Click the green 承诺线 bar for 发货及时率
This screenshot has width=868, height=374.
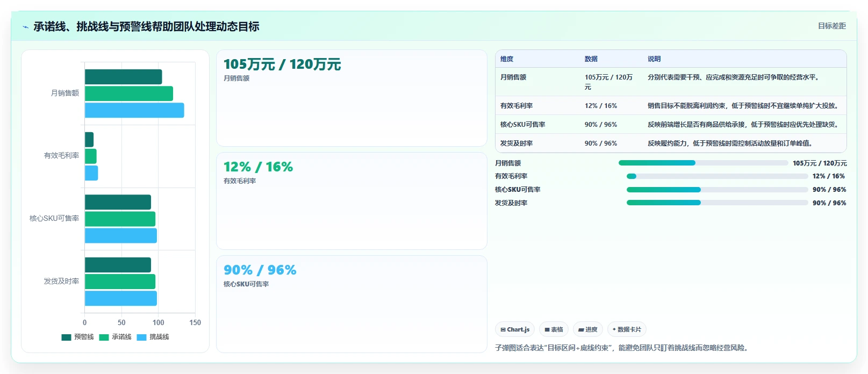tap(120, 282)
